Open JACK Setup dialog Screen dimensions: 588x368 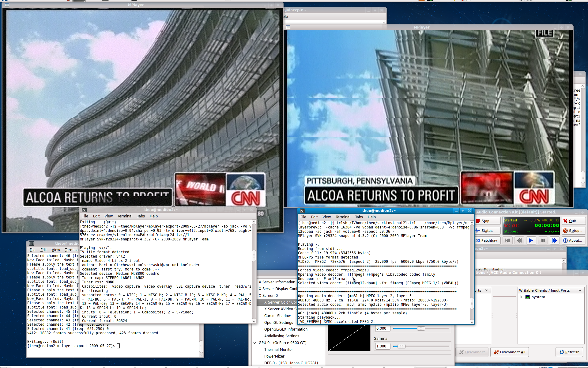pos(574,231)
